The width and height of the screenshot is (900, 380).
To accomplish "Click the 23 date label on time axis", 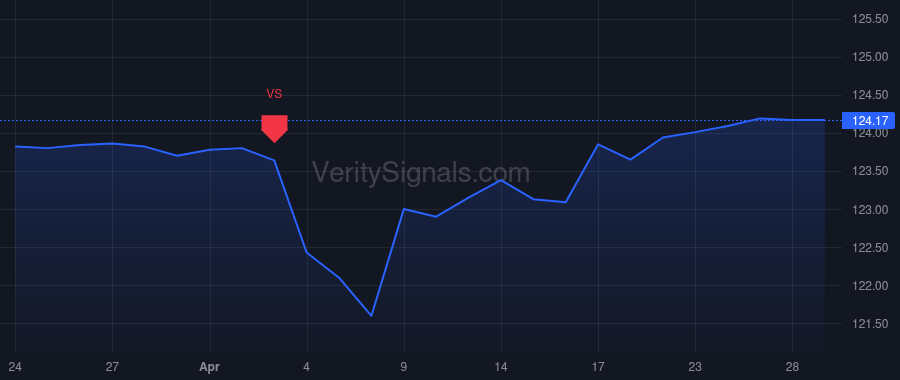I will coord(695,366).
